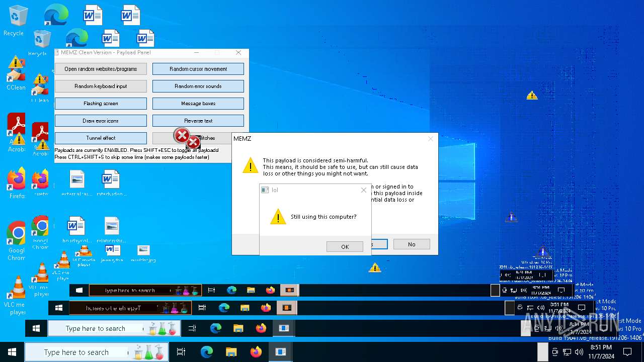This screenshot has height=362, width=644.
Task: Choose No in the MEMZ warning dialog
Action: (x=412, y=244)
